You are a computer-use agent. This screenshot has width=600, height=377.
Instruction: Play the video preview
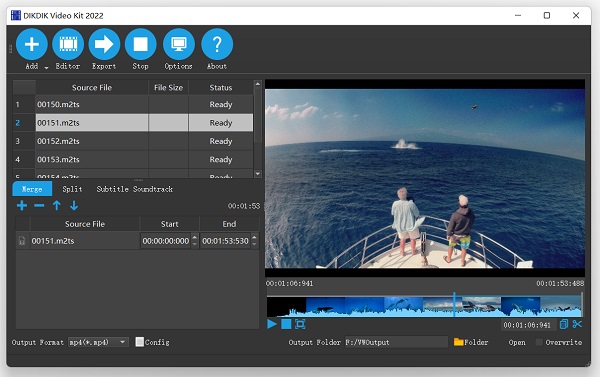[x=272, y=324]
